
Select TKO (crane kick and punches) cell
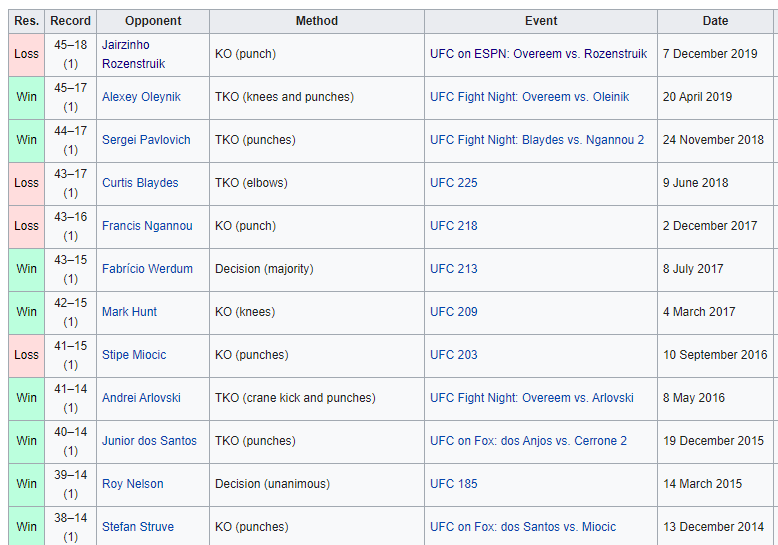click(317, 398)
